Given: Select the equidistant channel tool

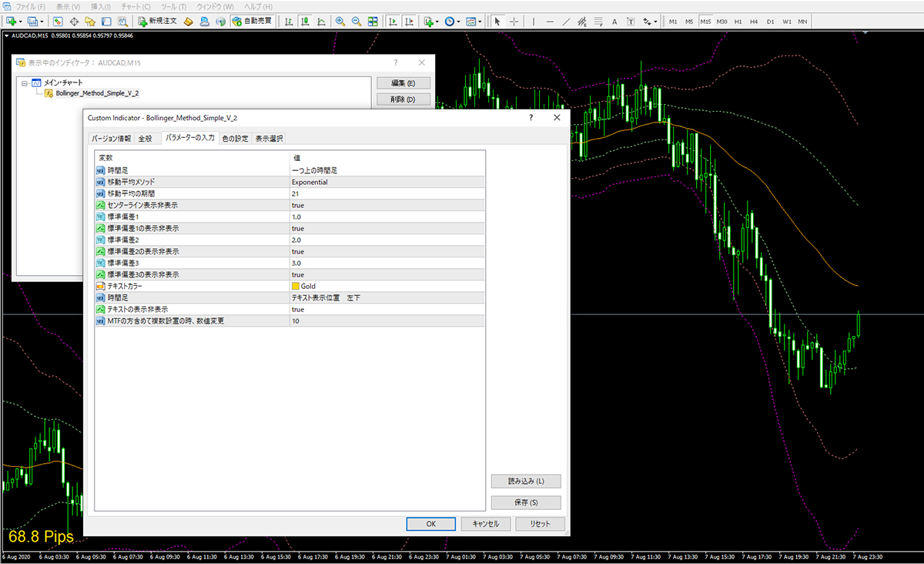Looking at the screenshot, I should click(582, 21).
